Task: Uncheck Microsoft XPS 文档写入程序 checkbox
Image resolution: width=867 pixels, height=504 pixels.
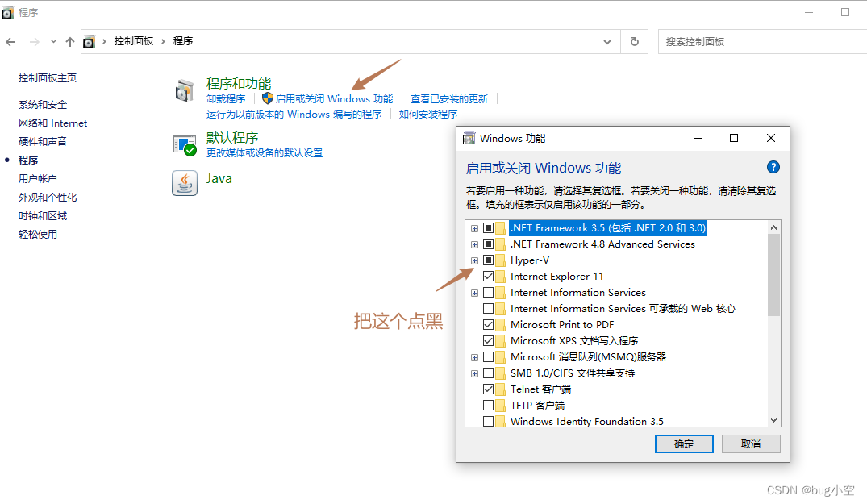Action: pos(488,340)
